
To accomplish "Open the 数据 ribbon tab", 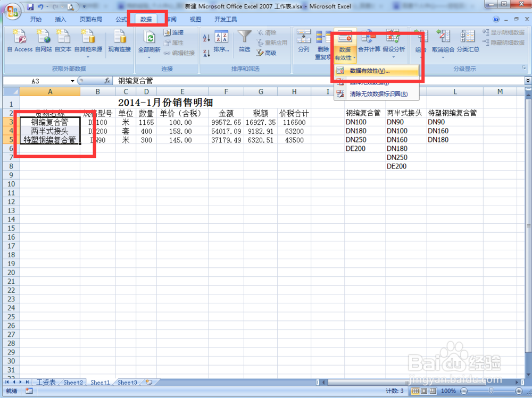I will pyautogui.click(x=146, y=19).
